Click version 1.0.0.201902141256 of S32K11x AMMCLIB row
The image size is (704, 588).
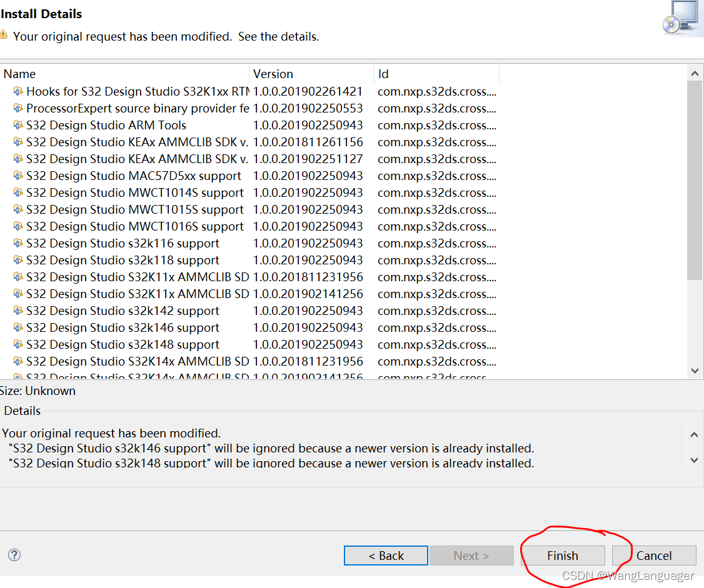(x=308, y=294)
